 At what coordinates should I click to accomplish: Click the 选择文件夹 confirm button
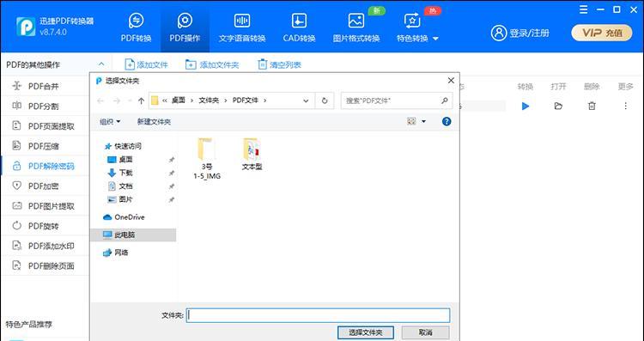coord(366,332)
